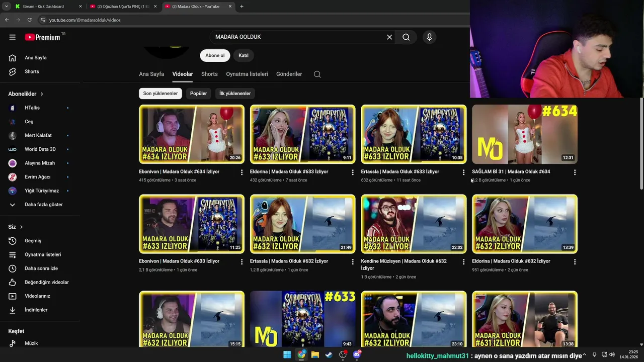This screenshot has height=362, width=644.
Task: Open Daha sonra izle in sidebar
Action: tap(40, 268)
